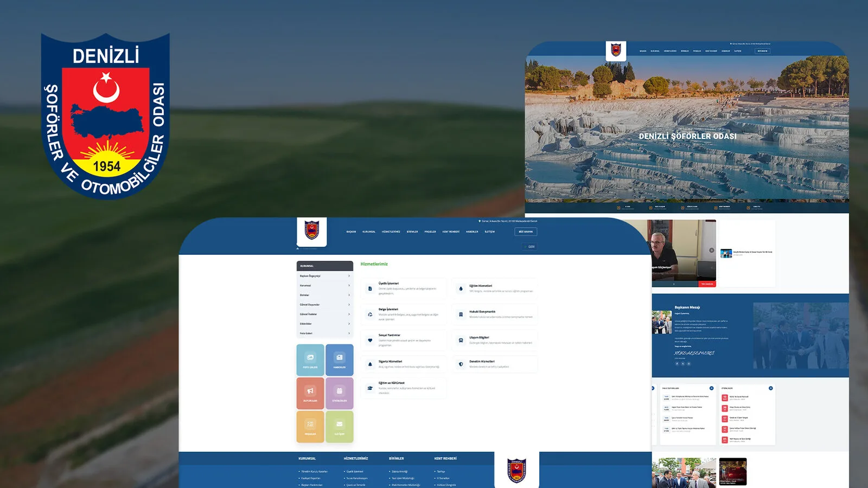The height and width of the screenshot is (488, 868).
Task: Click the GERİ back button
Action: (x=529, y=247)
